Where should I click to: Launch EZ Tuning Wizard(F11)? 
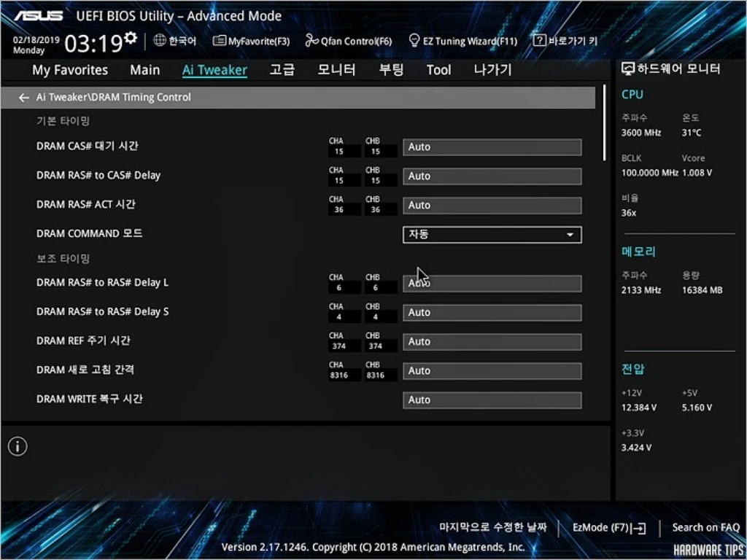coord(463,41)
